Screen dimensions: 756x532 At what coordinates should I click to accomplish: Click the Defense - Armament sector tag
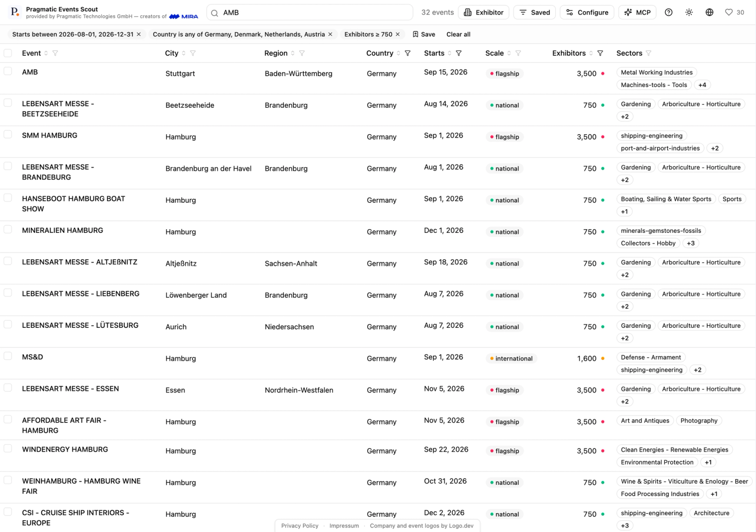651,357
